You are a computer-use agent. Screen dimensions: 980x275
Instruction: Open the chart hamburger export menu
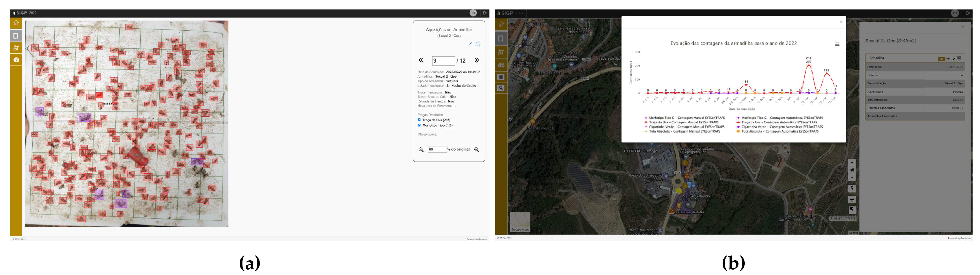point(837,44)
